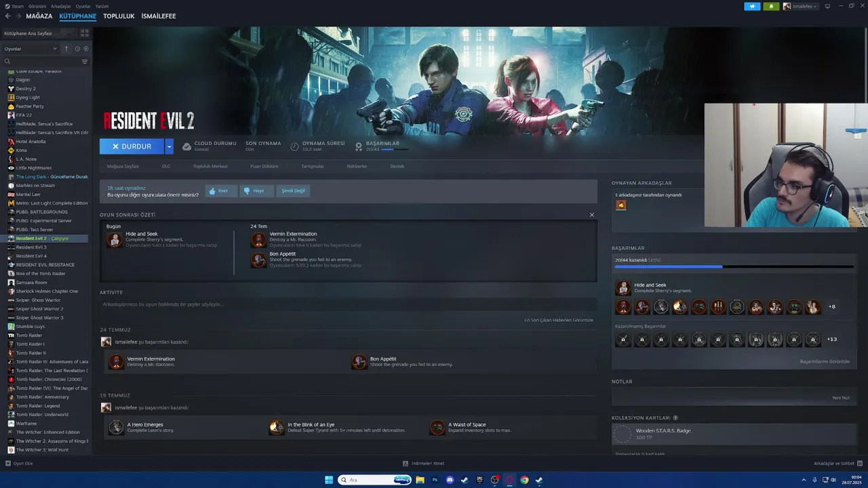Switch to the TOPLULUK tab
The width and height of the screenshot is (868, 488).
point(119,16)
